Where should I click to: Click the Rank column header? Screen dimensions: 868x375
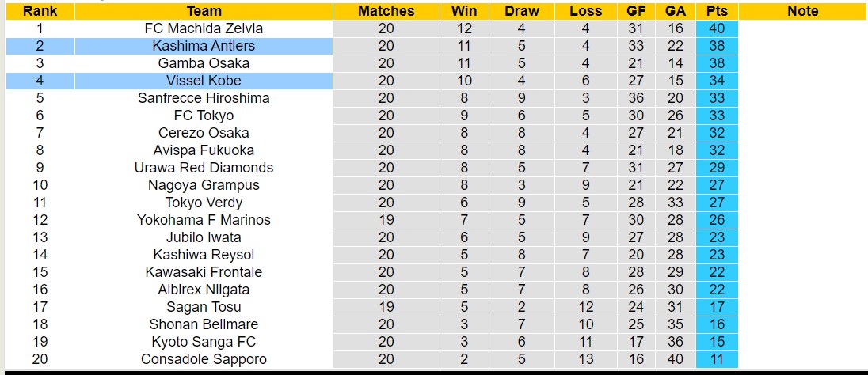point(40,11)
